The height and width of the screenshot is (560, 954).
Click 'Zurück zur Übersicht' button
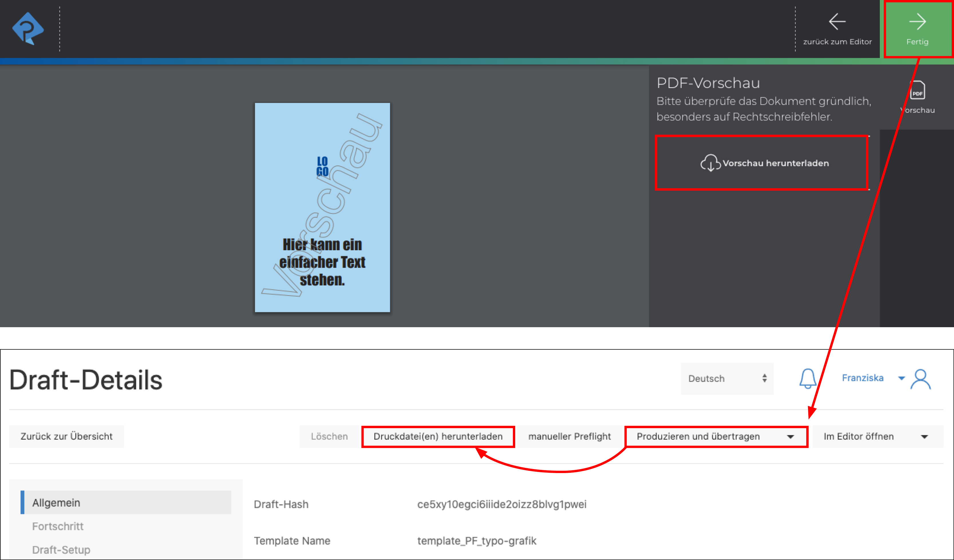[66, 436]
